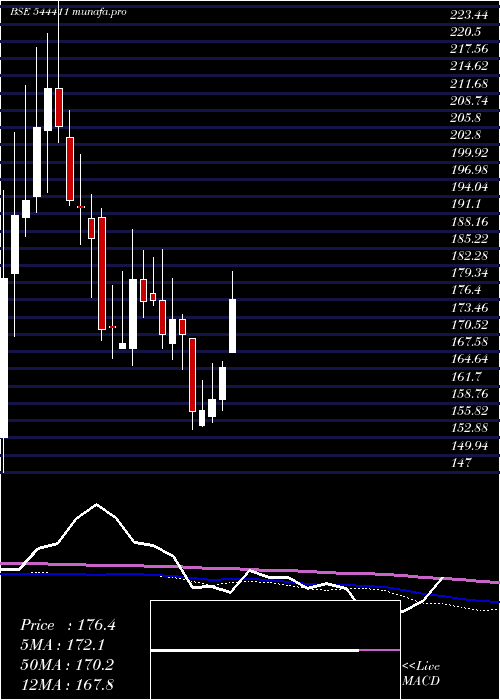This screenshot has height=700, width=500.
Task: Click the BSE 544411 munafa.pro title
Action: (x=68, y=12)
